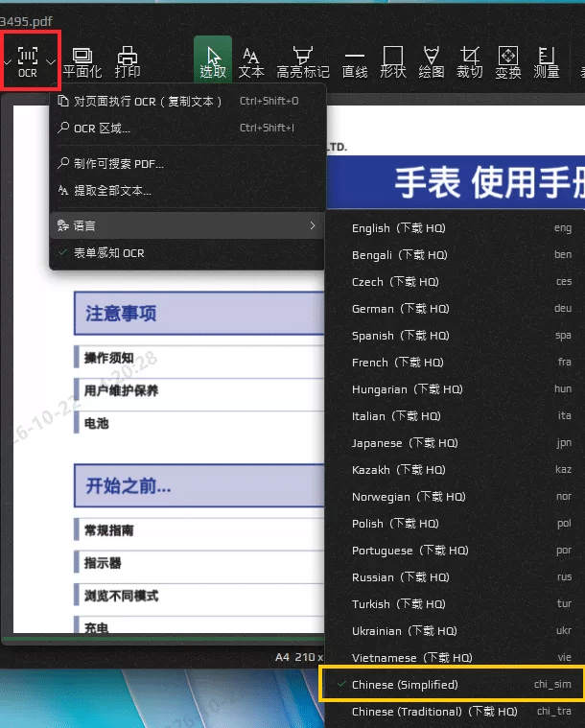Select the 绘图 drawing tool

[432, 62]
